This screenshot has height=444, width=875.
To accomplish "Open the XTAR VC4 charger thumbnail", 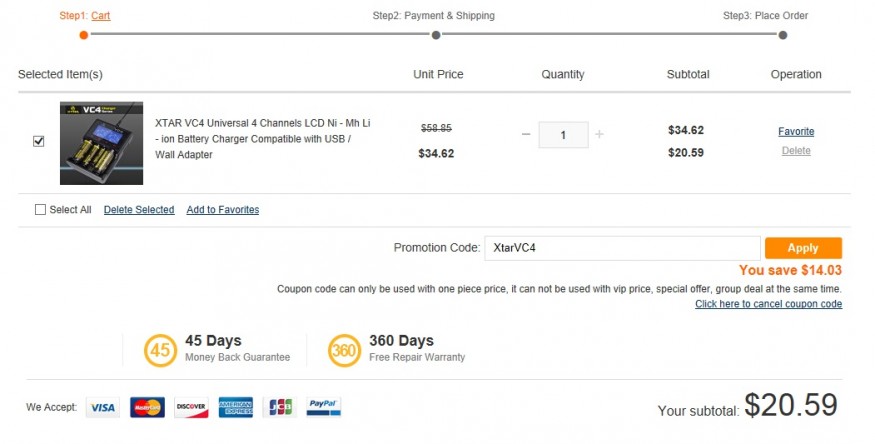I will pyautogui.click(x=102, y=143).
